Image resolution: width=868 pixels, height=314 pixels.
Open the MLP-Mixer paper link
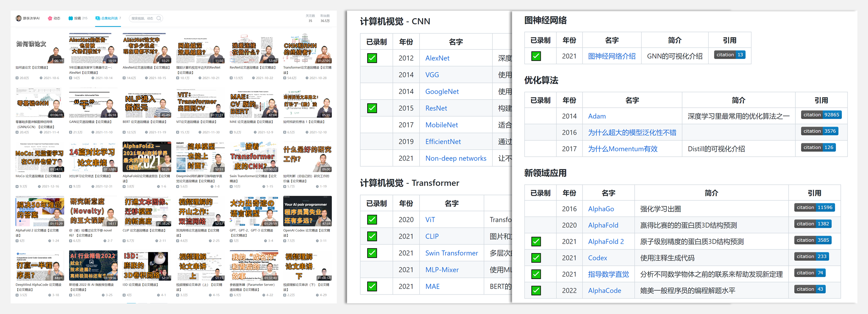[x=442, y=270]
